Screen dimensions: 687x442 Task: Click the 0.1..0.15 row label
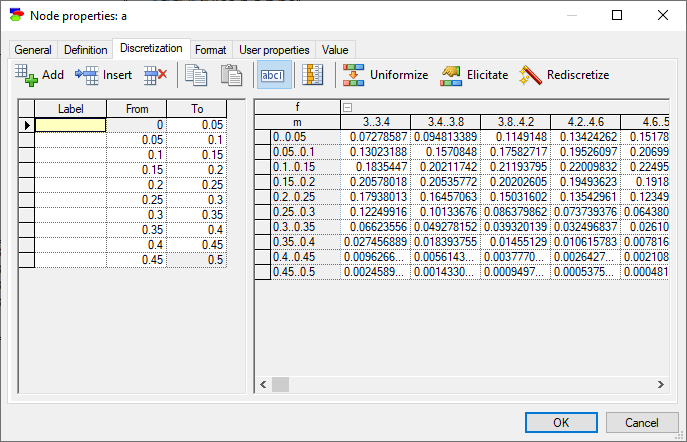point(306,167)
